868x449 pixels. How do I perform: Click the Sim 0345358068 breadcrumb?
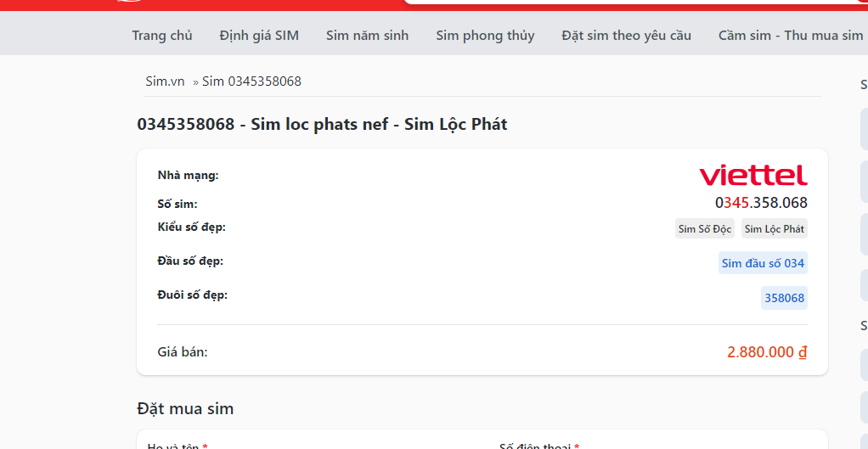pyautogui.click(x=252, y=81)
